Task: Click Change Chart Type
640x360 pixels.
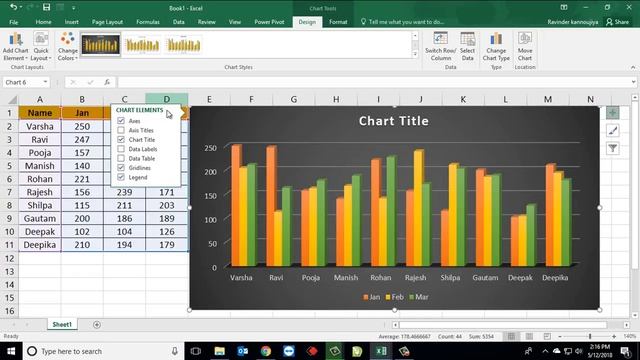Action: click(496, 47)
